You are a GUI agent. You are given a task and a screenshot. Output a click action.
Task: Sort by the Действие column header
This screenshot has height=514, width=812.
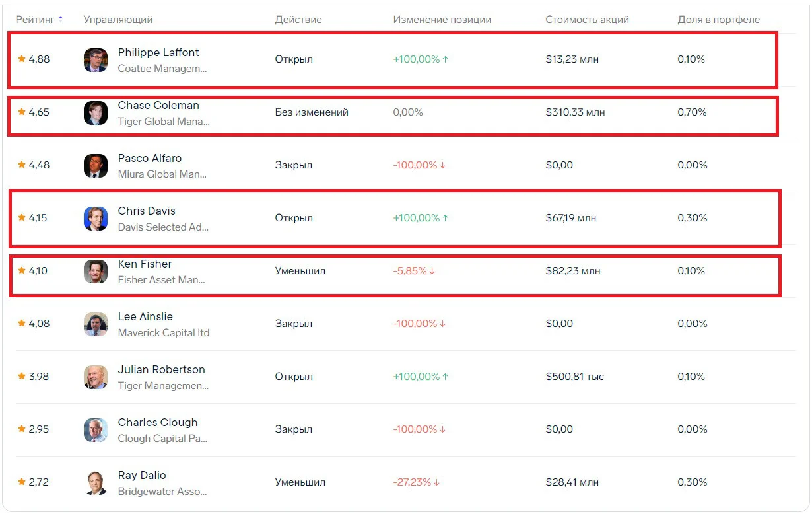pyautogui.click(x=298, y=20)
